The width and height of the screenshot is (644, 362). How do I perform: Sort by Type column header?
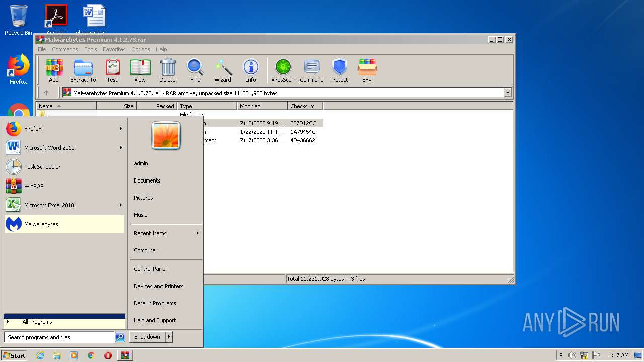[207, 106]
